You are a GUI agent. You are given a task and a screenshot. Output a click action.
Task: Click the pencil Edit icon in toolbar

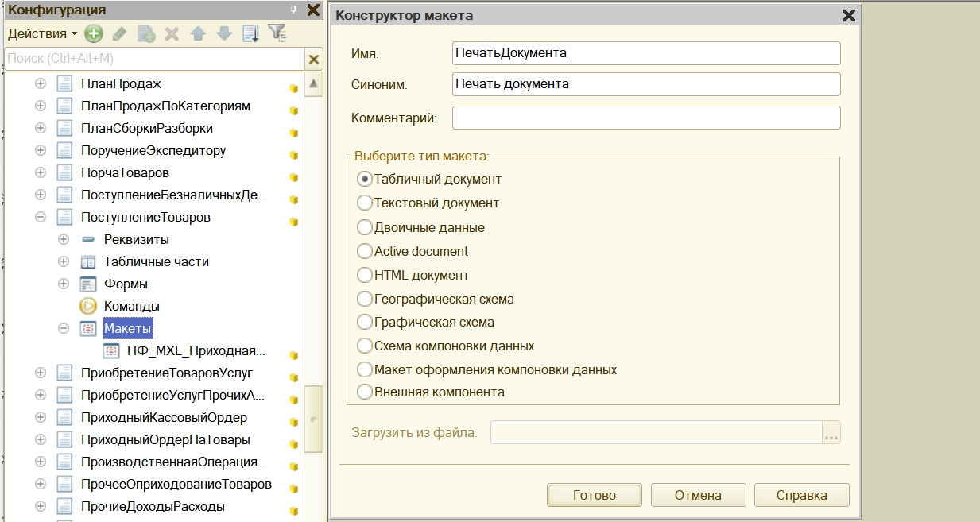point(119,33)
